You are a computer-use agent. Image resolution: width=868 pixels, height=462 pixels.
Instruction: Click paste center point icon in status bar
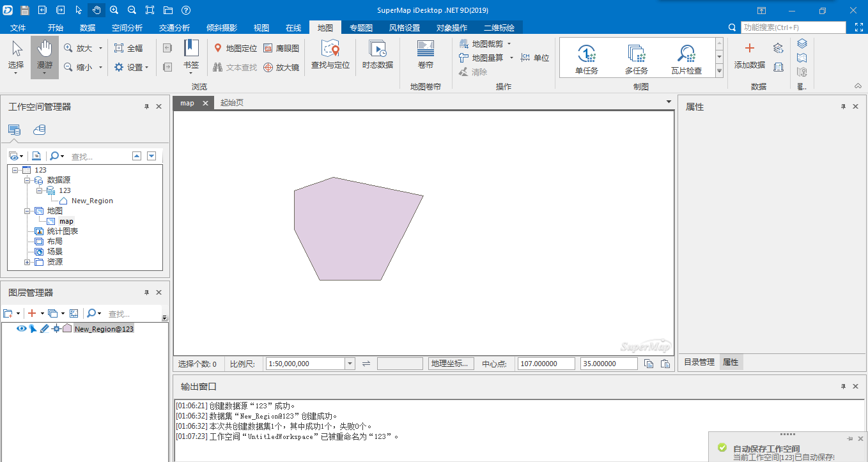(x=665, y=364)
